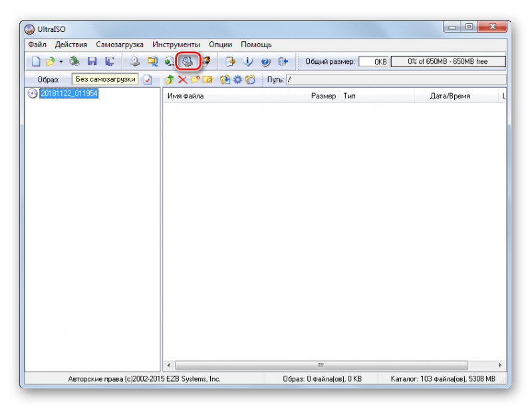Click the Save As icon

pyautogui.click(x=110, y=61)
